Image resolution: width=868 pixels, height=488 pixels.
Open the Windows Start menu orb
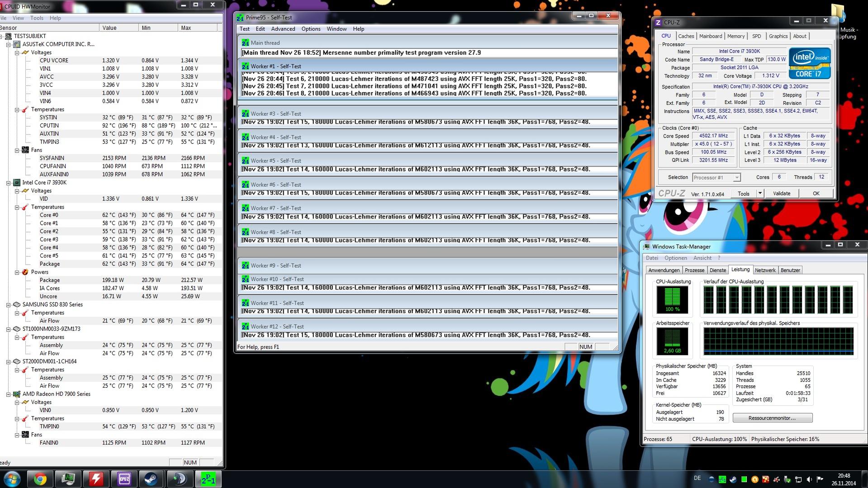[x=12, y=479]
